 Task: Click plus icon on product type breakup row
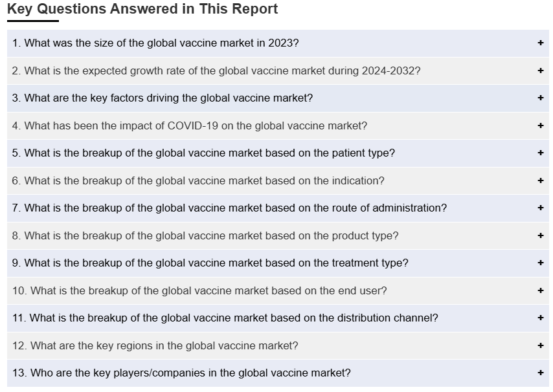541,235
